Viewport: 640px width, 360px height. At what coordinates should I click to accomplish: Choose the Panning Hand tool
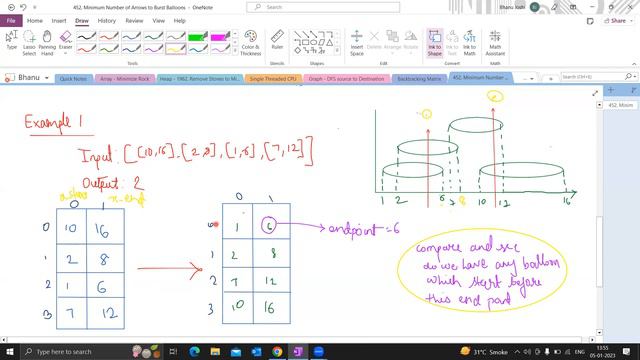coord(47,42)
